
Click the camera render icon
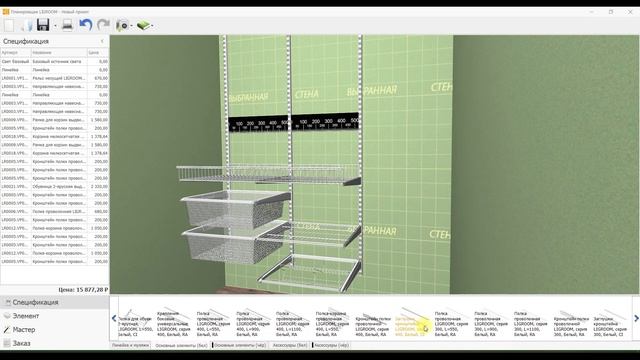122,25
